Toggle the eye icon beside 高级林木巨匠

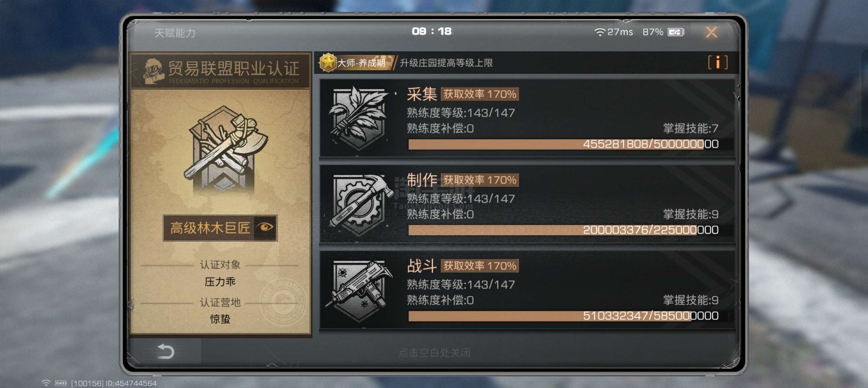tap(266, 228)
